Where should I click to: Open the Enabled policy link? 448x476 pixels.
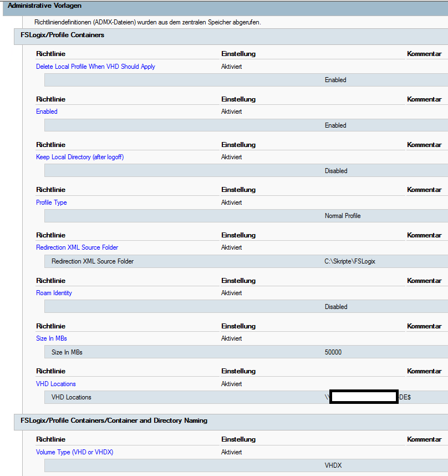click(x=47, y=112)
